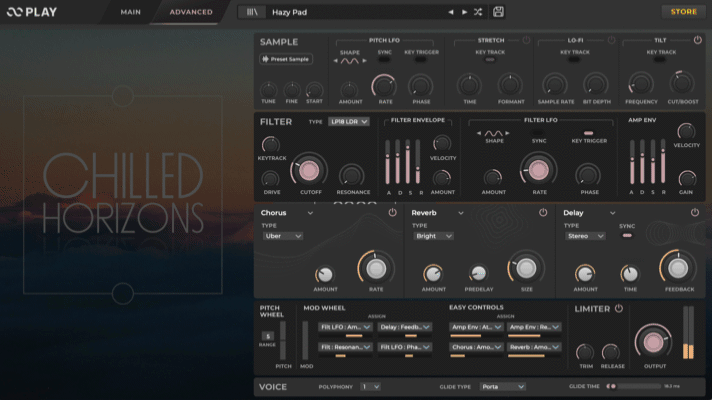Select previous Pitch LFO shape
This screenshot has height=400, width=712.
[x=336, y=61]
